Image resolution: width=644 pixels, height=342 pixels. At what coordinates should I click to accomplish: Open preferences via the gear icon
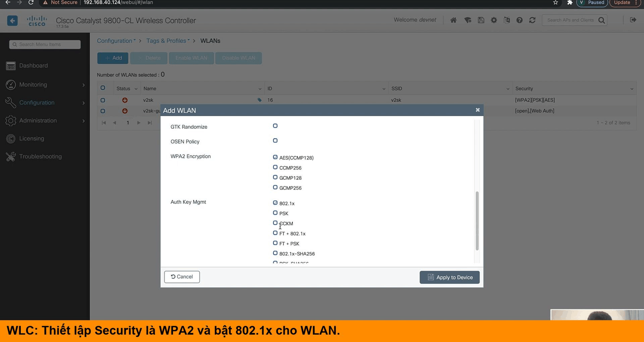pos(494,20)
